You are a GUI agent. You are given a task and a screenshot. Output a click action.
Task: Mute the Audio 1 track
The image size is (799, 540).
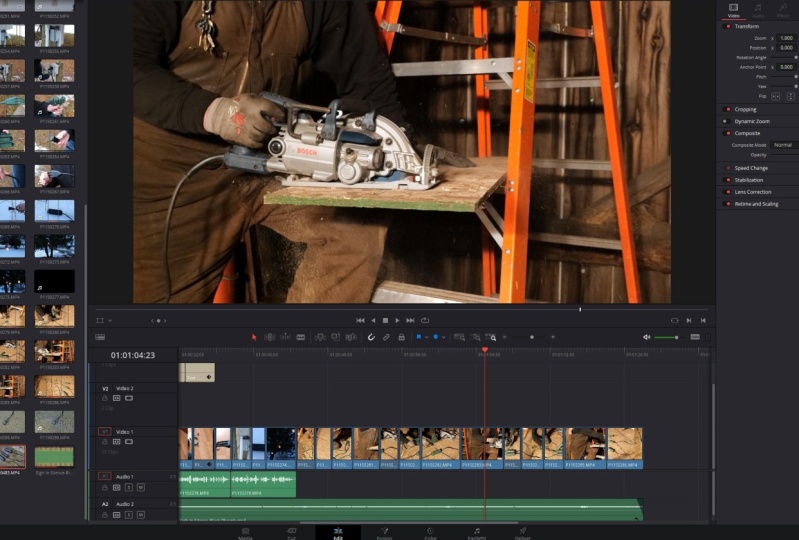141,488
